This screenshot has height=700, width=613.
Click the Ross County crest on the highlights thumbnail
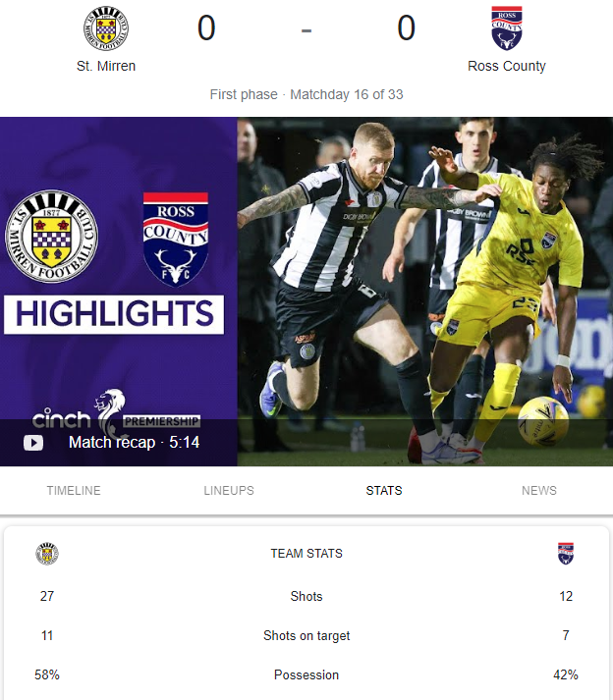(x=176, y=240)
